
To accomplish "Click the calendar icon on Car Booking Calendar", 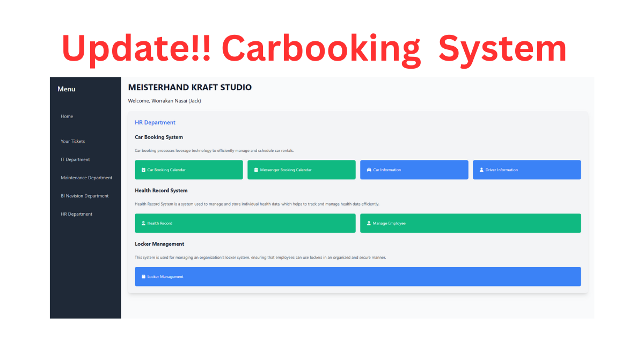I will point(143,170).
